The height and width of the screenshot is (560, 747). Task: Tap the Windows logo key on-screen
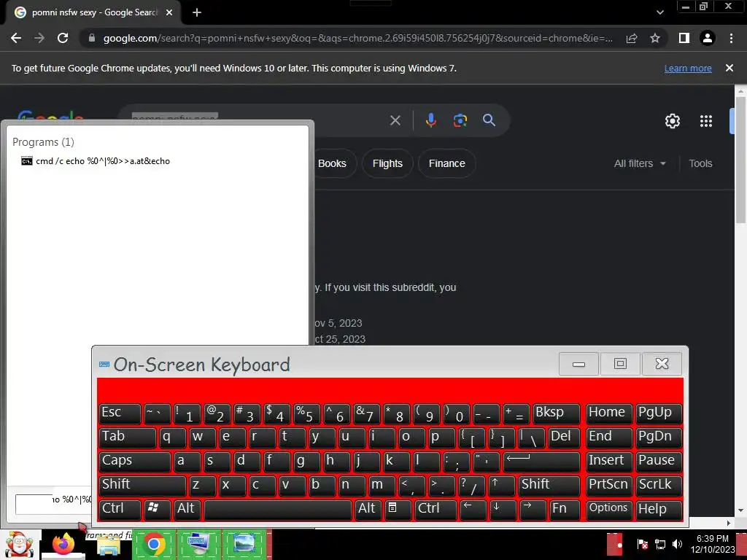click(x=157, y=509)
